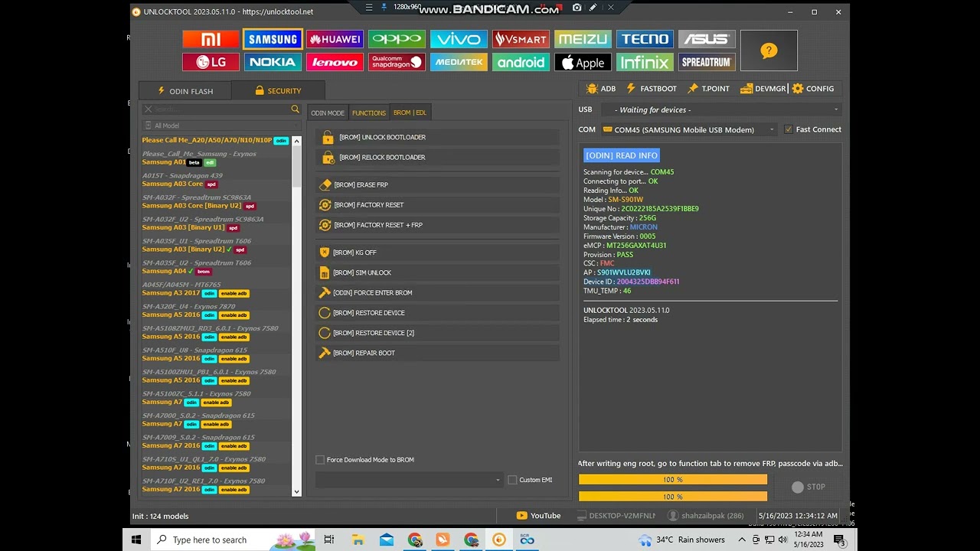Switch to SECURITY tab
The width and height of the screenshot is (980, 551).
[x=278, y=90]
